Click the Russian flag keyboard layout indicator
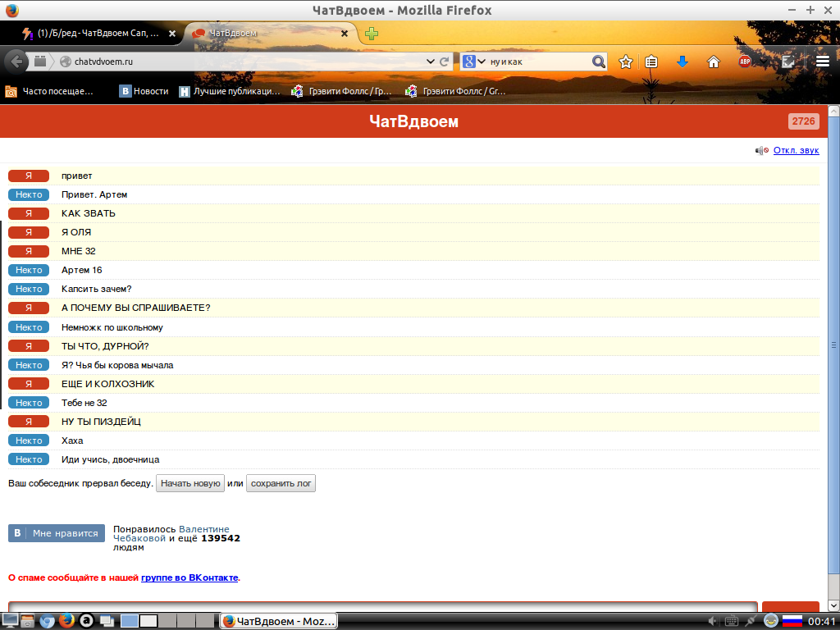The height and width of the screenshot is (630, 840). (x=792, y=622)
